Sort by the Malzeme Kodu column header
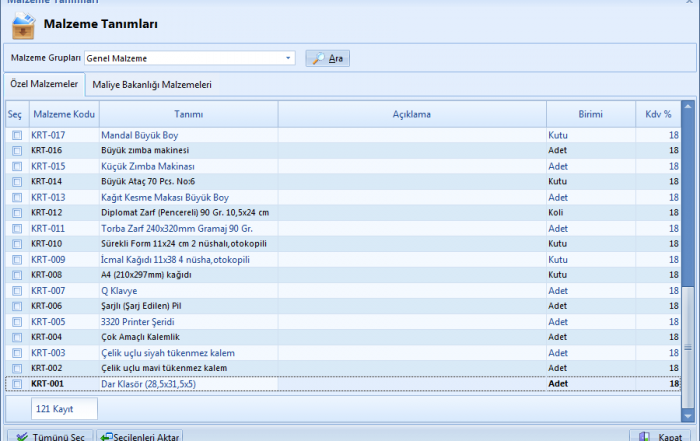700x441 pixels. (x=63, y=115)
